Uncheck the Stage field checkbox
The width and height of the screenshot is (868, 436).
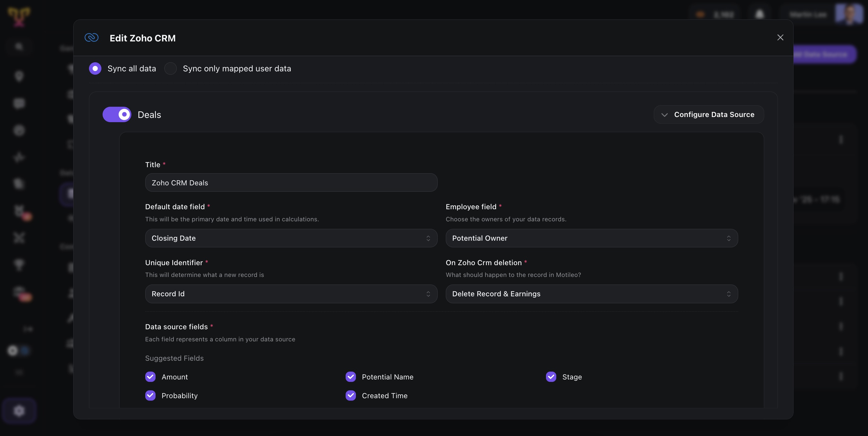[551, 377]
